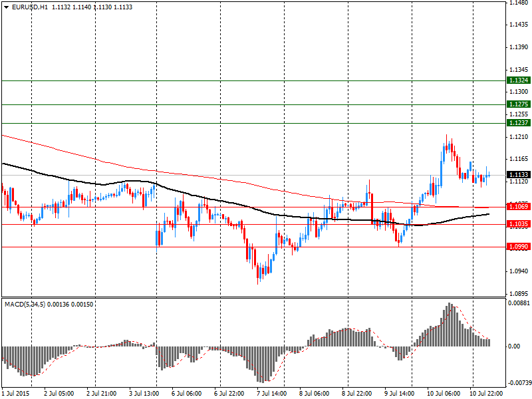
Task: Click the EURUSD,H1 chart title text
Action: pyautogui.click(x=30, y=7)
